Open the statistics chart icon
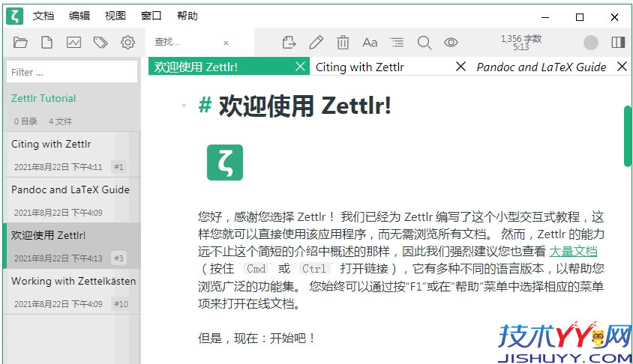Viewport: 633px width, 364px height. click(74, 43)
